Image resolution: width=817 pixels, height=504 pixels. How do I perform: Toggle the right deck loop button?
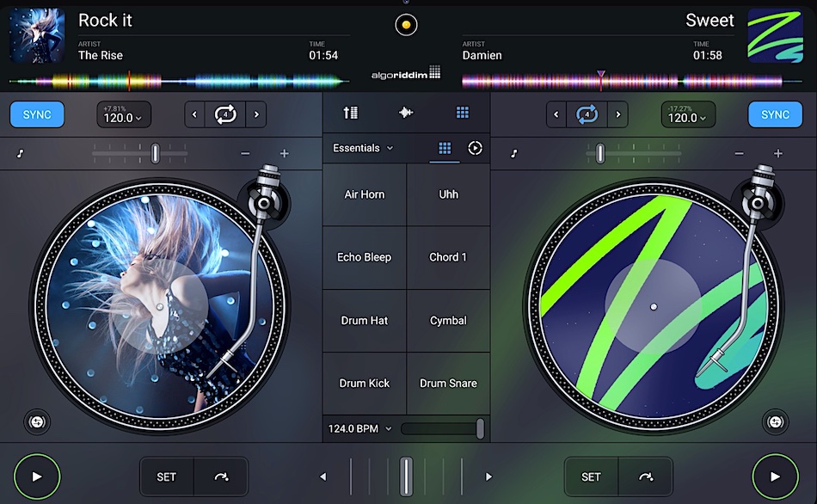(587, 114)
